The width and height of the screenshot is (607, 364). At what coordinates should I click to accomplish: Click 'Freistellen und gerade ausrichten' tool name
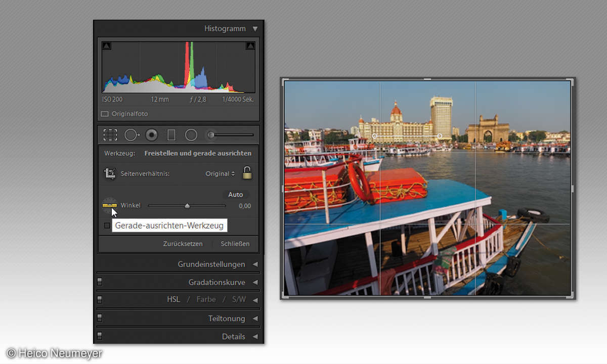point(198,153)
